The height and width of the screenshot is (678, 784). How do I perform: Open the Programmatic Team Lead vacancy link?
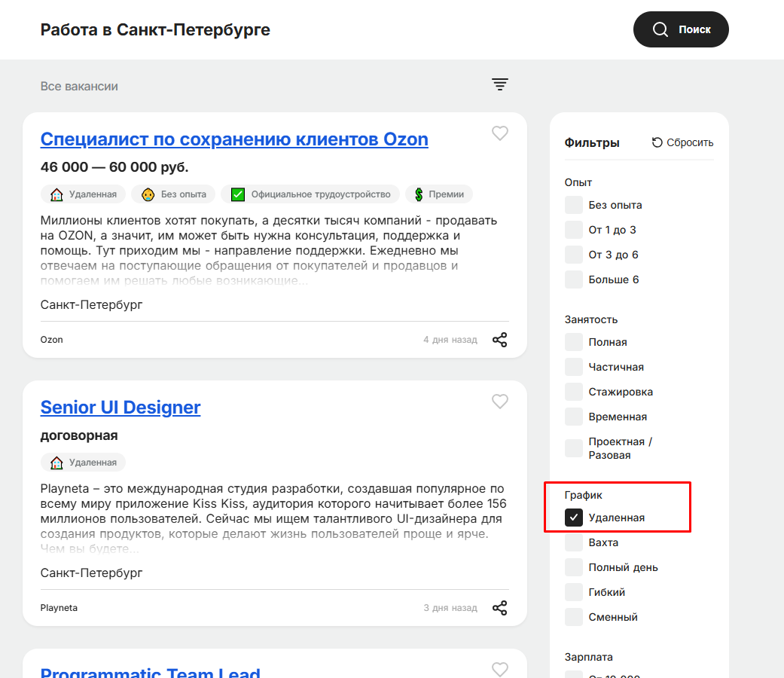(x=150, y=672)
